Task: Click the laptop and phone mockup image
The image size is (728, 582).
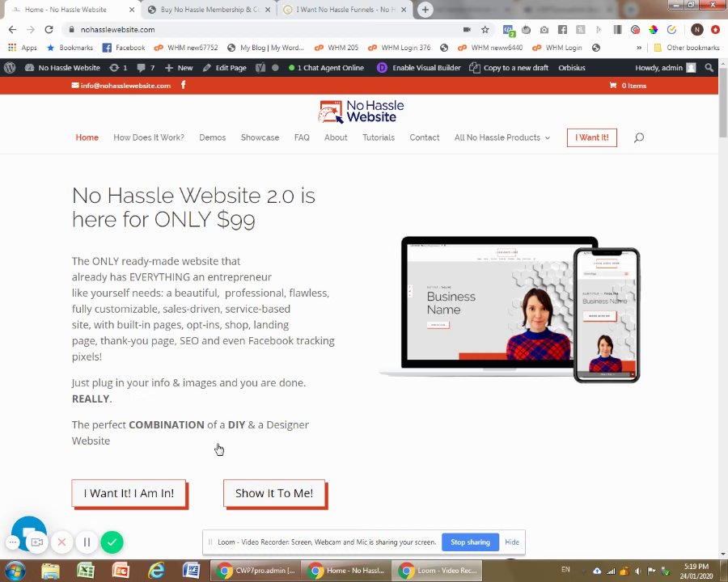Action: pyautogui.click(x=510, y=310)
